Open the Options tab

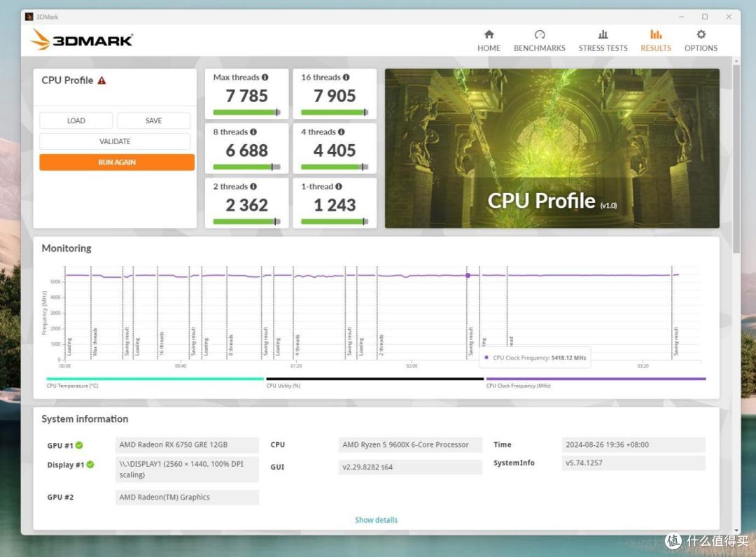(701, 41)
